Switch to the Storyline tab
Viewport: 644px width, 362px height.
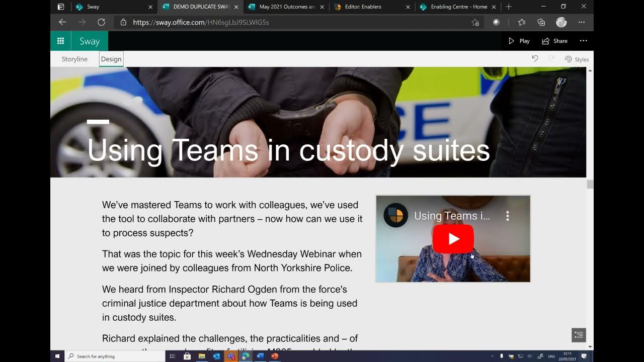tap(74, 59)
